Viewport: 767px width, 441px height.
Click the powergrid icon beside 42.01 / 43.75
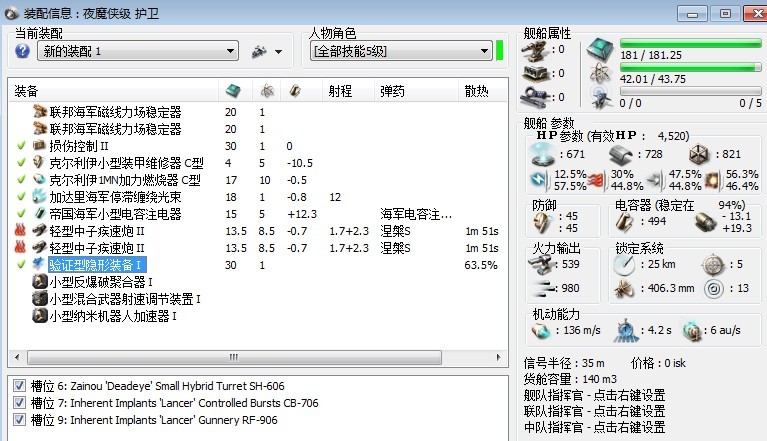(x=600, y=74)
